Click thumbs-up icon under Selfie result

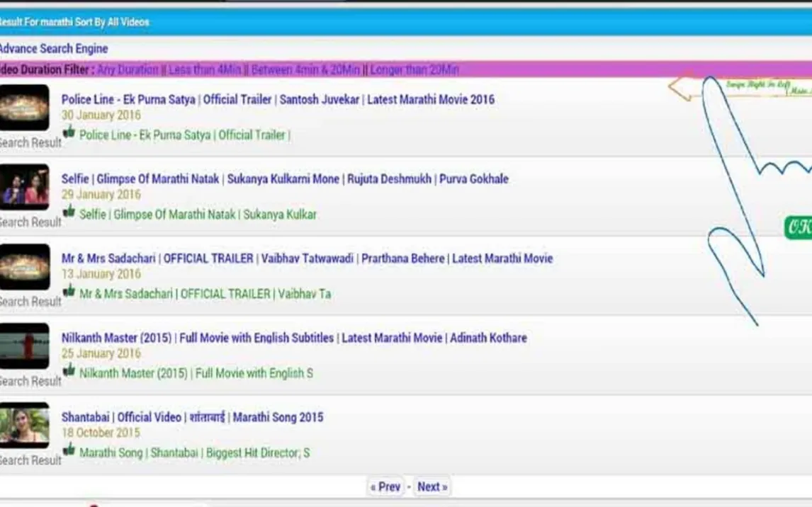[69, 212]
